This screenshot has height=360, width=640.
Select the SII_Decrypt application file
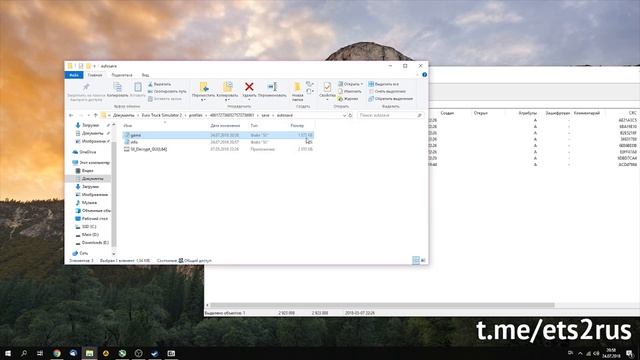click(218, 149)
